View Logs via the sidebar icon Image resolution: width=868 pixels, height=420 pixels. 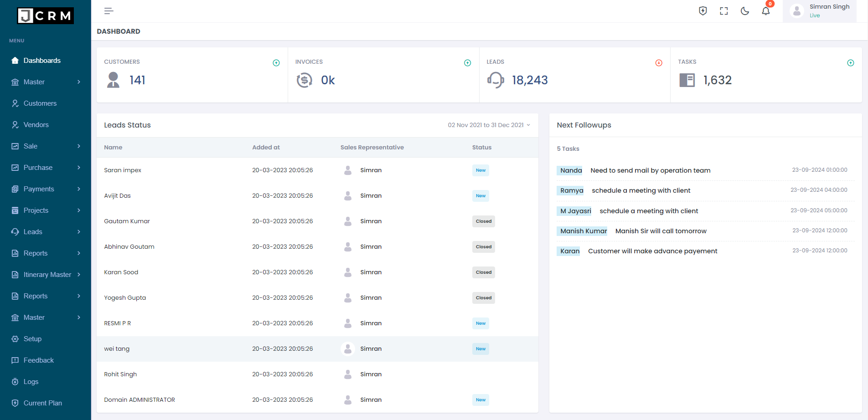31,381
